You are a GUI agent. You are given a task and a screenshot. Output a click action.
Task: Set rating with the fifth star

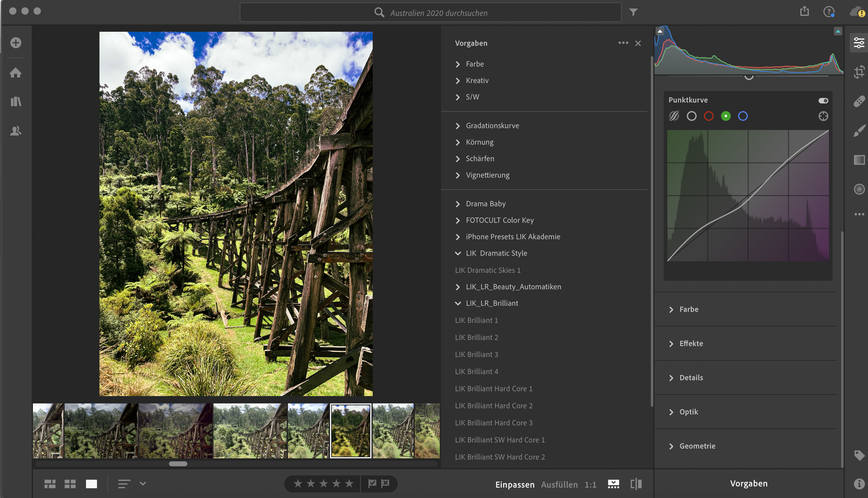(349, 484)
